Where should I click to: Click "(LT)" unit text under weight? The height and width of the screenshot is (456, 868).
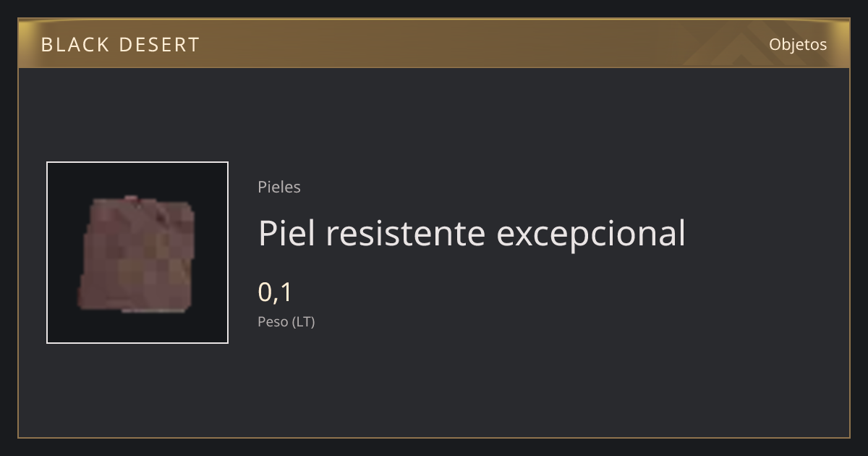tap(304, 322)
